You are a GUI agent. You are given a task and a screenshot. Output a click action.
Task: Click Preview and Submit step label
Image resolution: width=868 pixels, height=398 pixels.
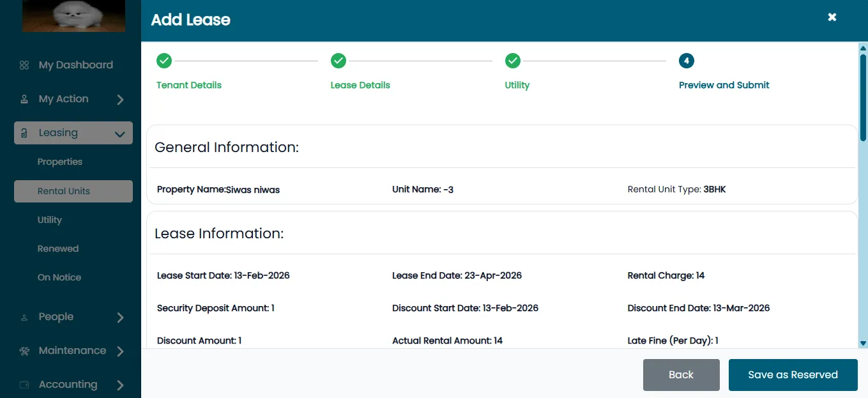[x=724, y=85]
